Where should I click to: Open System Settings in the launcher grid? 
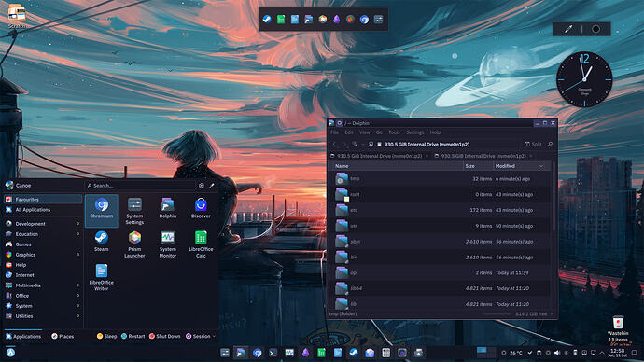134,211
